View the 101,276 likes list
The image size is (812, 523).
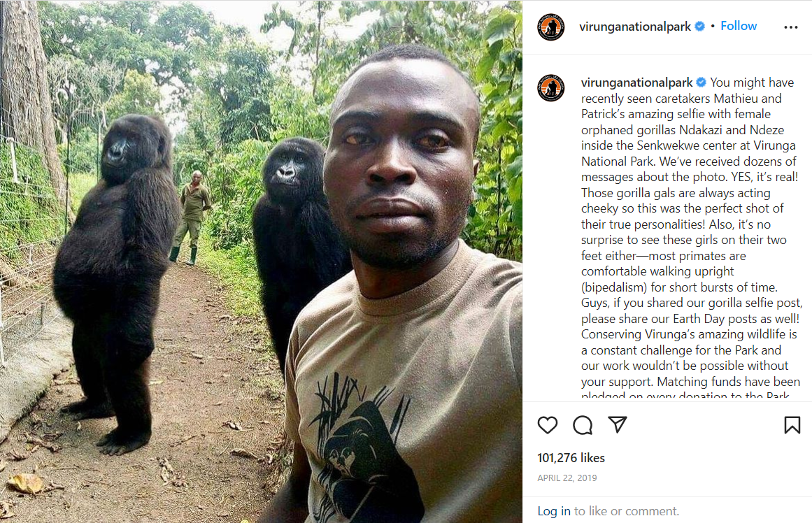tap(571, 458)
